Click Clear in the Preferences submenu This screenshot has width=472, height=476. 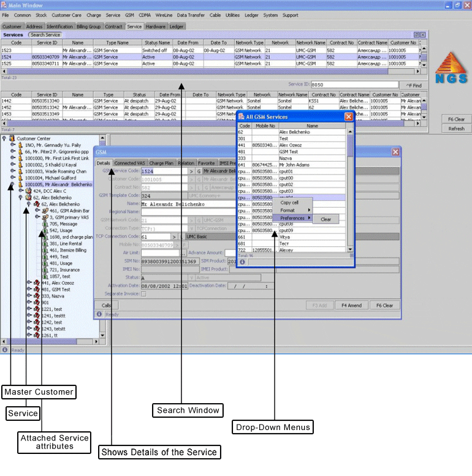325,219
